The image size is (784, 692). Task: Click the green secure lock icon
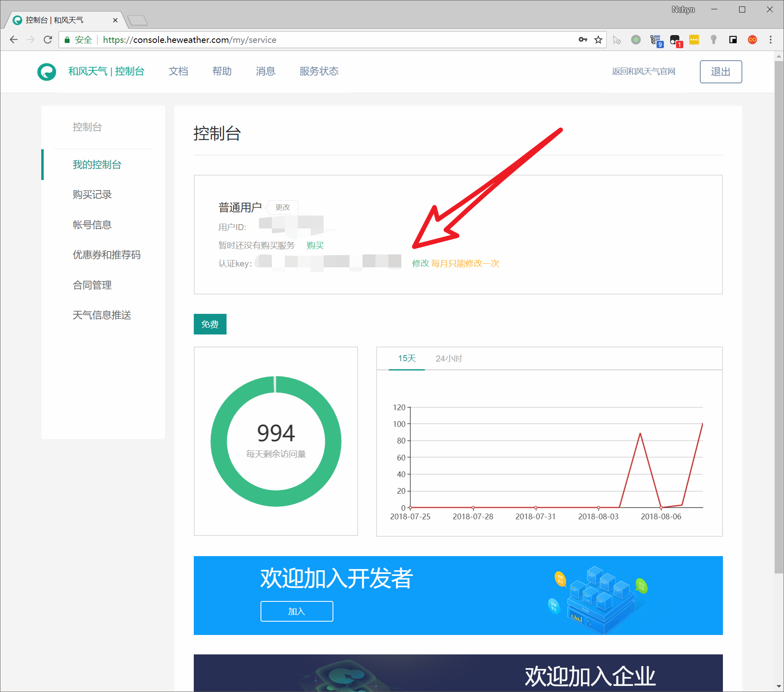click(x=67, y=40)
